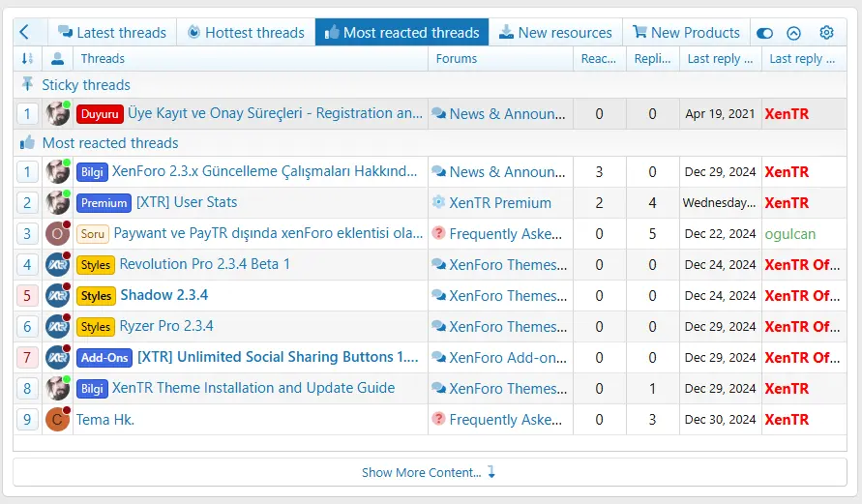
Task: Click rank number 5 on Shadow row
Action: click(x=27, y=296)
